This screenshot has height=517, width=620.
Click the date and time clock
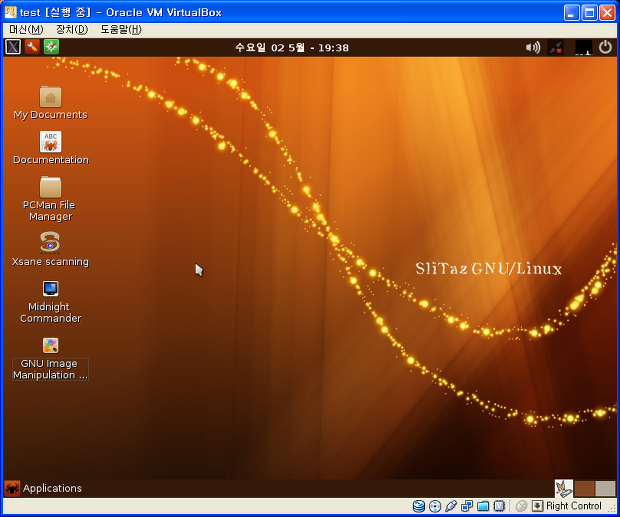pyautogui.click(x=292, y=48)
